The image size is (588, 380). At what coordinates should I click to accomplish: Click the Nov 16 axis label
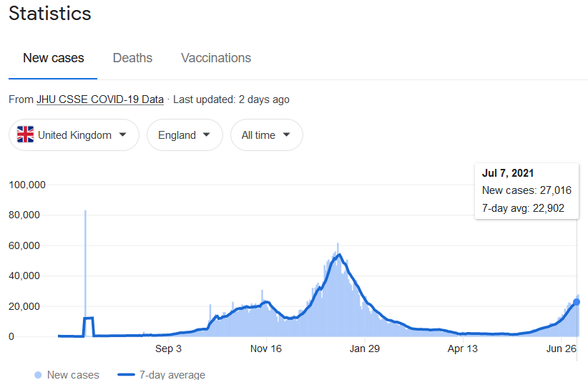[266, 349]
